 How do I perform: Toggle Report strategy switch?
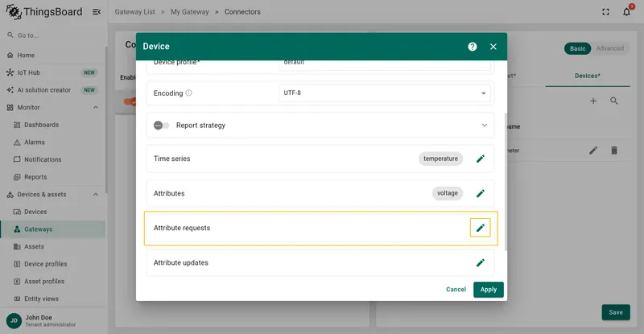161,126
